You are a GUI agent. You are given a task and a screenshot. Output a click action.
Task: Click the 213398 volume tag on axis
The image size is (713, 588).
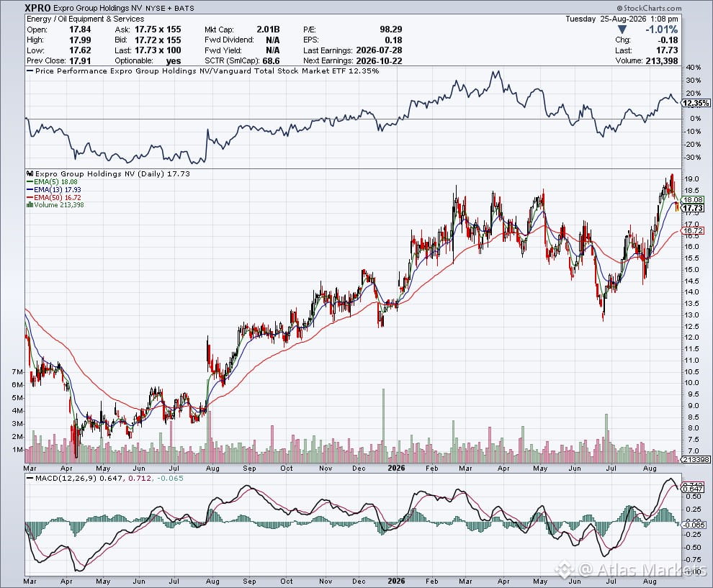(696, 459)
